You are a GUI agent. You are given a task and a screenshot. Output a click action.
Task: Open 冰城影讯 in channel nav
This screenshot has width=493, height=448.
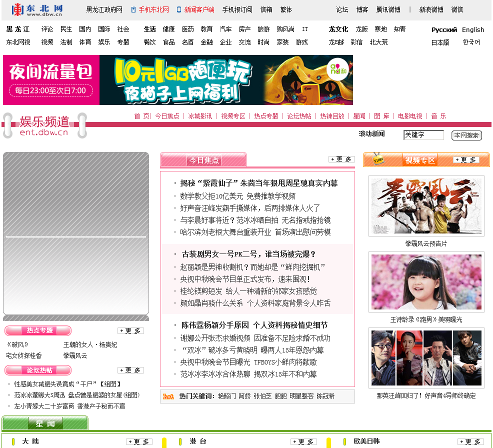point(200,116)
